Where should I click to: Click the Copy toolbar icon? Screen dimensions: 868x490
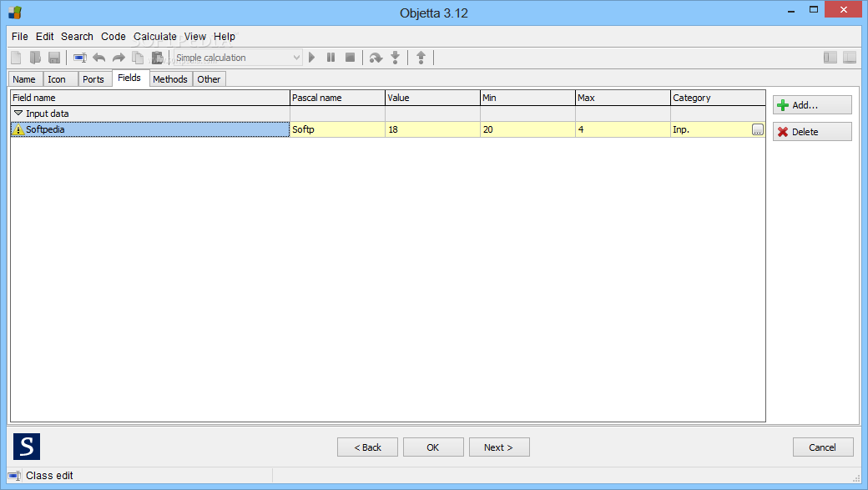138,58
